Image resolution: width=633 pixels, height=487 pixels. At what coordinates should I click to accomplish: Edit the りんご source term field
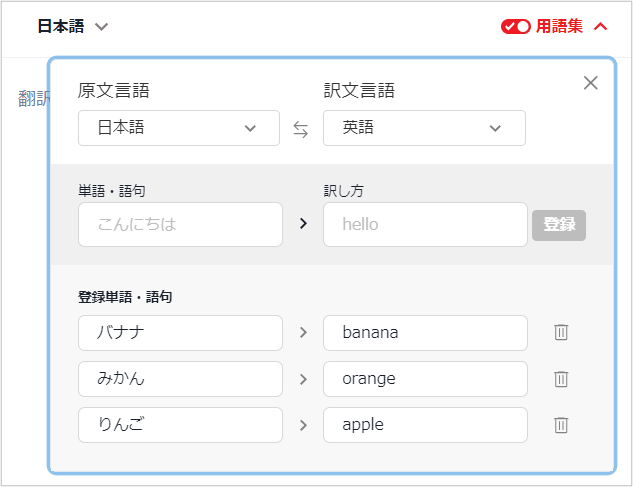180,425
